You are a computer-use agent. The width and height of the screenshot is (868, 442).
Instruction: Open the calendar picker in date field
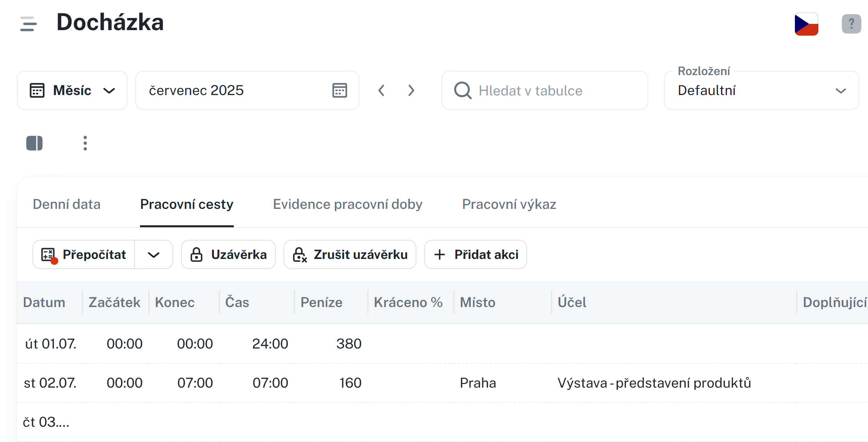[339, 90]
